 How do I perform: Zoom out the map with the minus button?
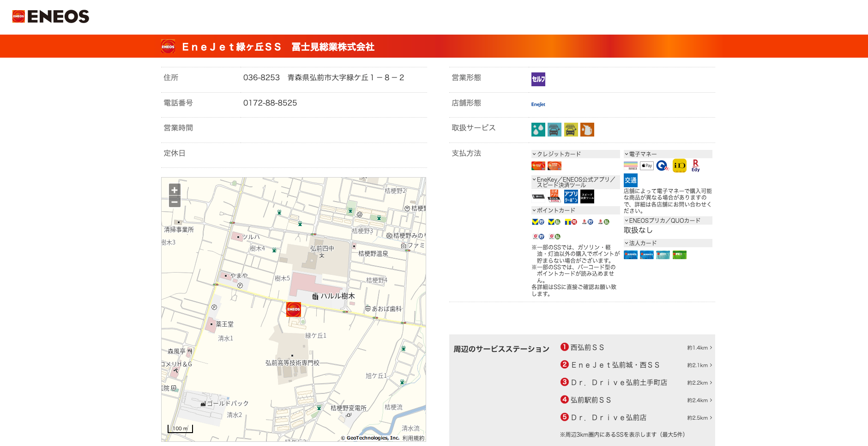(175, 202)
